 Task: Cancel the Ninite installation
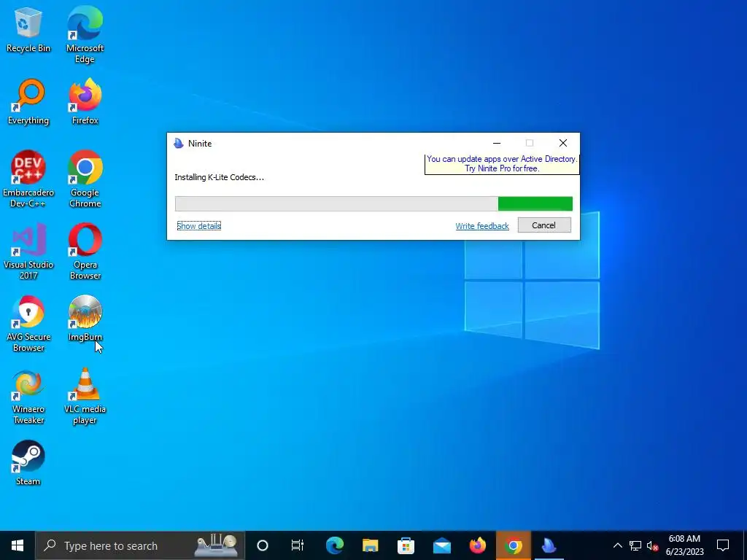point(544,225)
